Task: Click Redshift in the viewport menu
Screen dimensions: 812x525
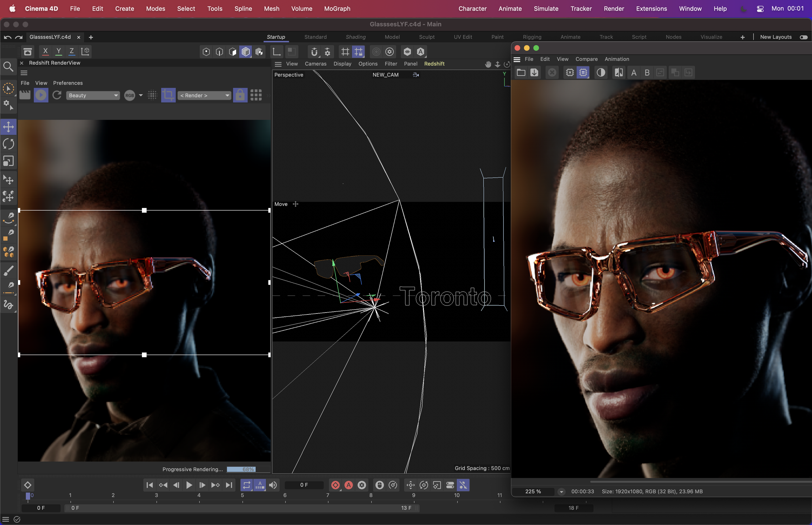Action: click(434, 64)
